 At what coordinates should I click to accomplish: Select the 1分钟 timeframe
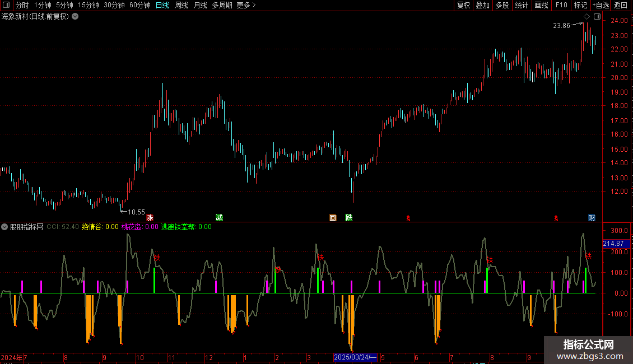[43, 5]
